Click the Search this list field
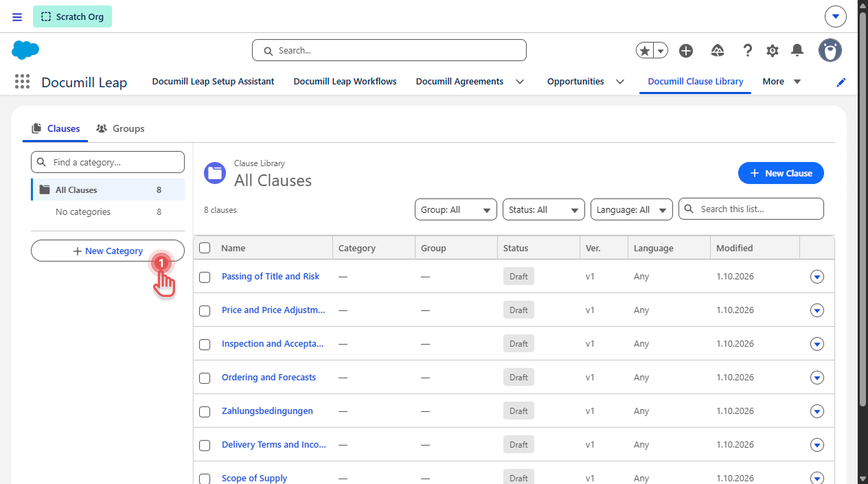The height and width of the screenshot is (484, 868). pyautogui.click(x=751, y=209)
